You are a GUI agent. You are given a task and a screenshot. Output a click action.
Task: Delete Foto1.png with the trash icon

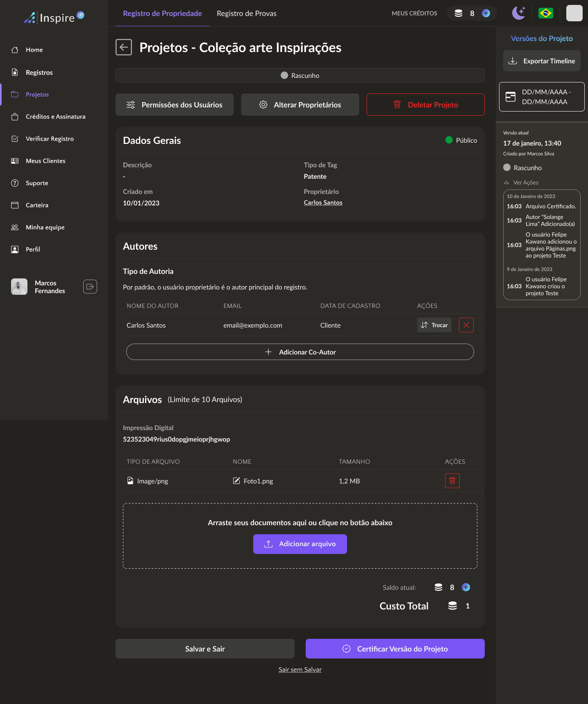pyautogui.click(x=452, y=481)
